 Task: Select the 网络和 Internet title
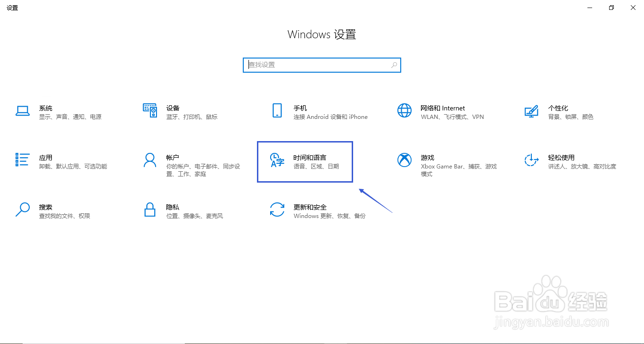pyautogui.click(x=443, y=108)
